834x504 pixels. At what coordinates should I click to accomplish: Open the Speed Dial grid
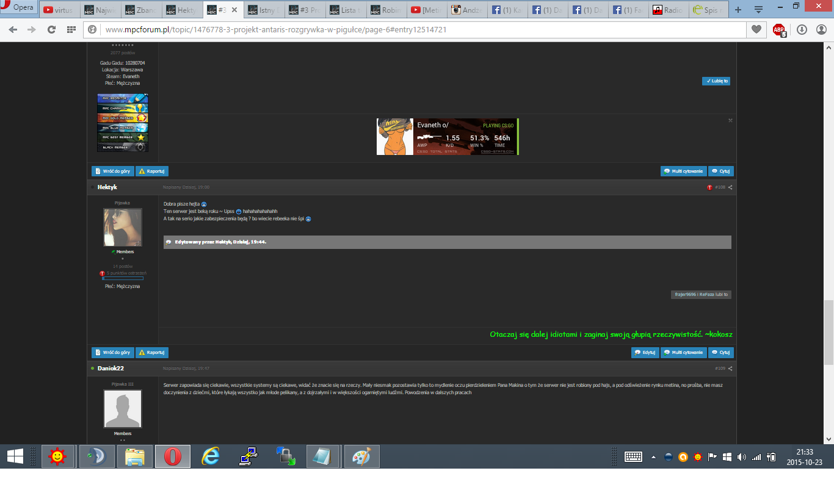click(x=71, y=29)
